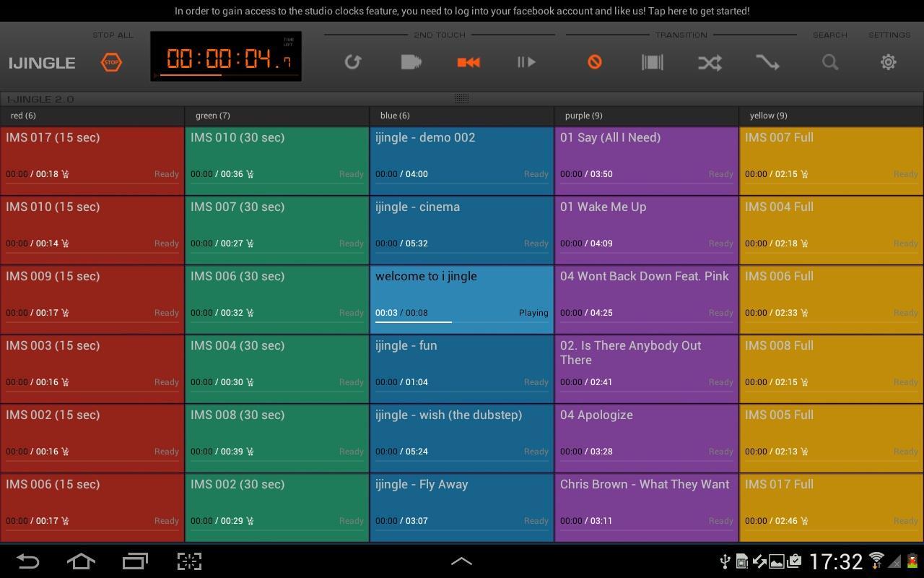This screenshot has height=578, width=924.
Task: Play Chris Brown - What They Want
Action: [647, 507]
